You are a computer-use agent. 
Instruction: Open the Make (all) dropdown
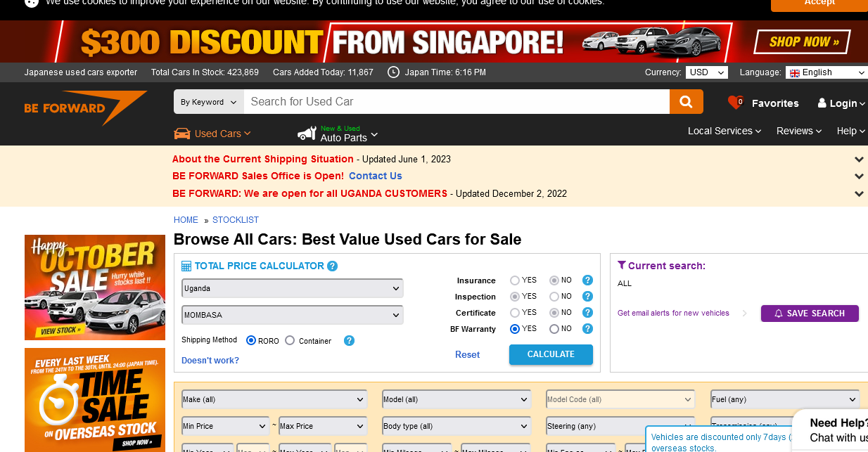pyautogui.click(x=274, y=399)
